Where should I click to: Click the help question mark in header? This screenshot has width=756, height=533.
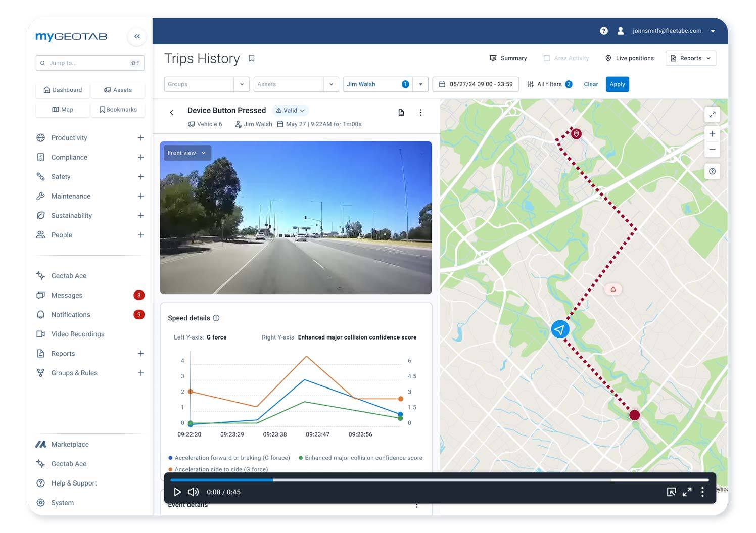click(x=603, y=31)
